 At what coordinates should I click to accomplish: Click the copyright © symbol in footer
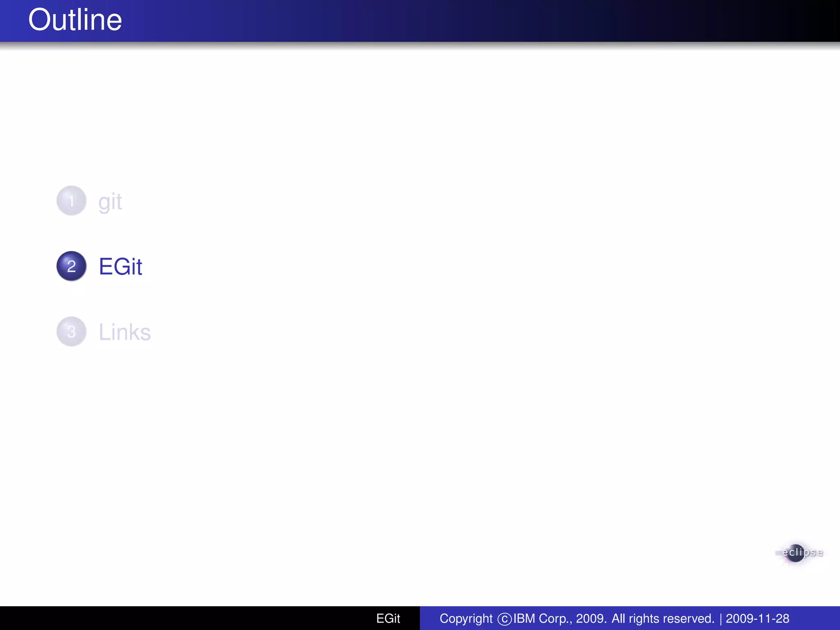504,619
